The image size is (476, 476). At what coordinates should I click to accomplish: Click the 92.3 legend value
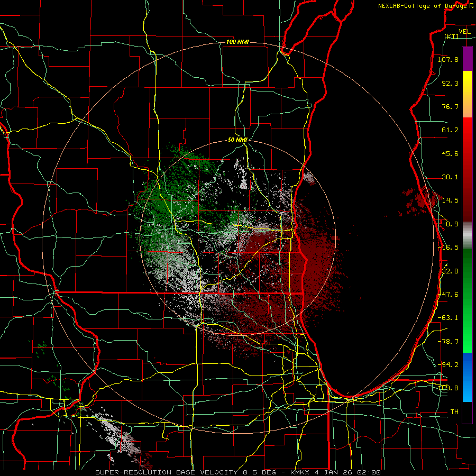[450, 83]
